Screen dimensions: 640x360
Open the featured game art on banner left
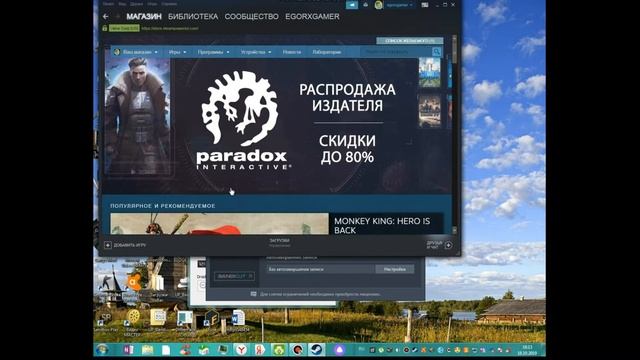(138, 117)
